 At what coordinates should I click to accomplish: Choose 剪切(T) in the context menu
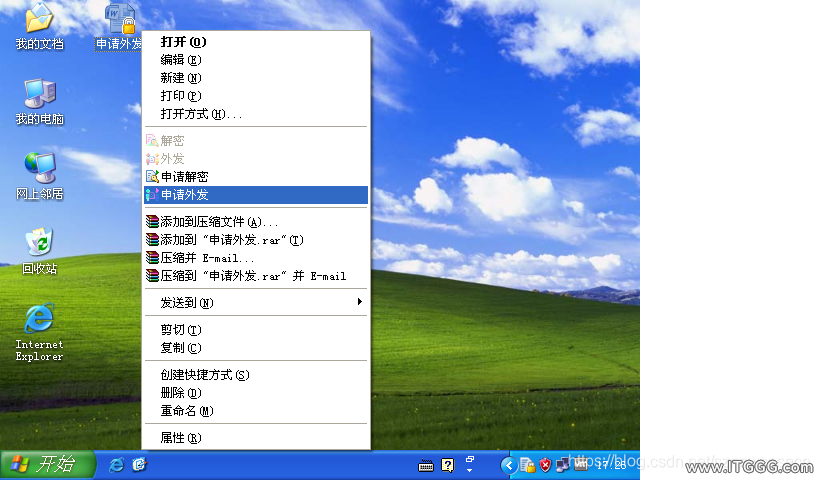(256, 330)
